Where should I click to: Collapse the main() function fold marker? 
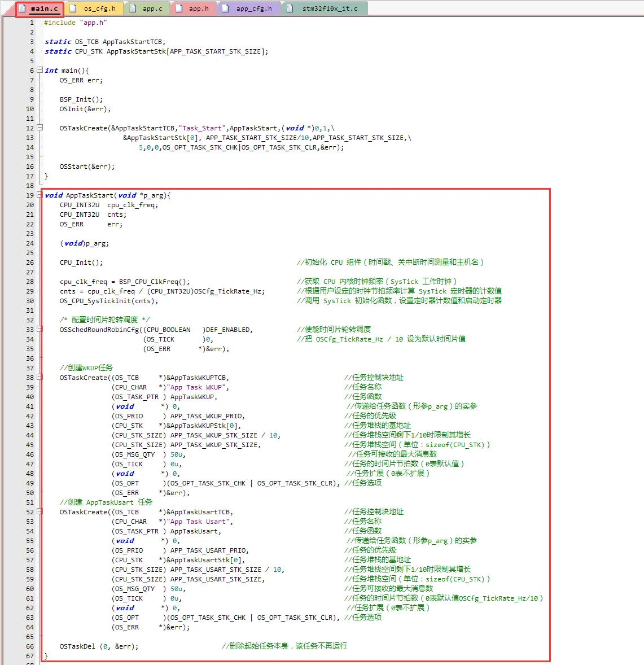[40, 71]
